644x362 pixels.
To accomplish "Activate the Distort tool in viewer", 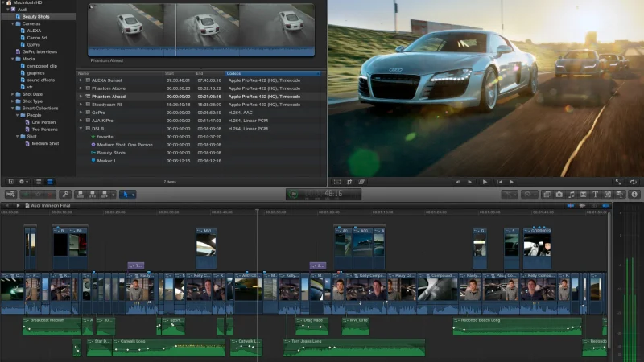I will click(361, 182).
